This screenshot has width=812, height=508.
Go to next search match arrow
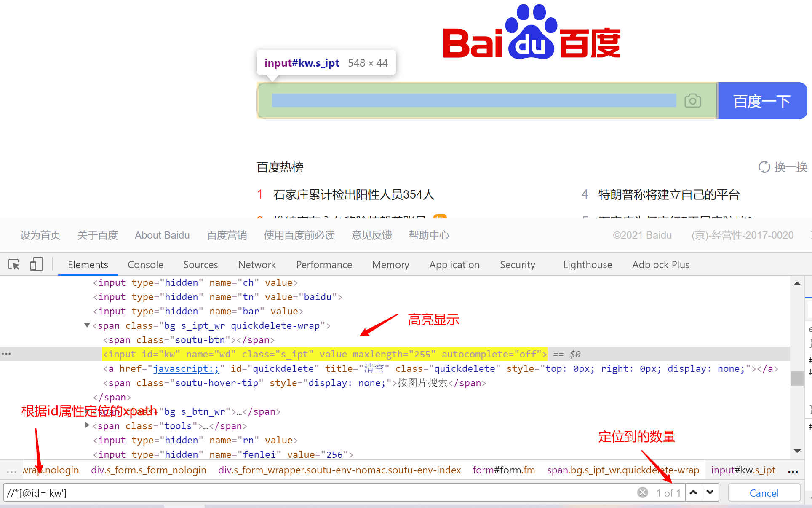pos(710,492)
